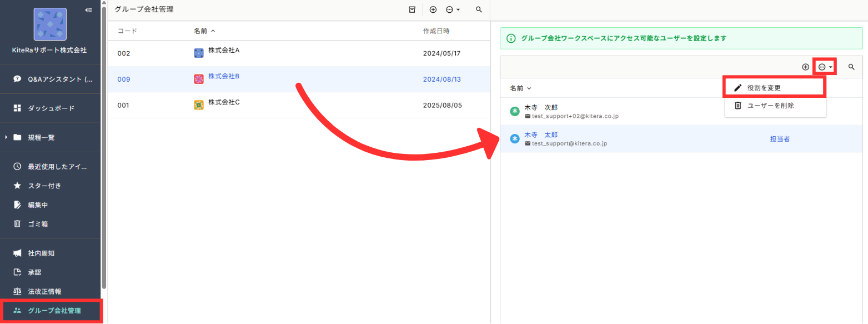Open Q&Aアシスタント in the sidebar
Viewport: 868px width, 324px height.
point(53,79)
